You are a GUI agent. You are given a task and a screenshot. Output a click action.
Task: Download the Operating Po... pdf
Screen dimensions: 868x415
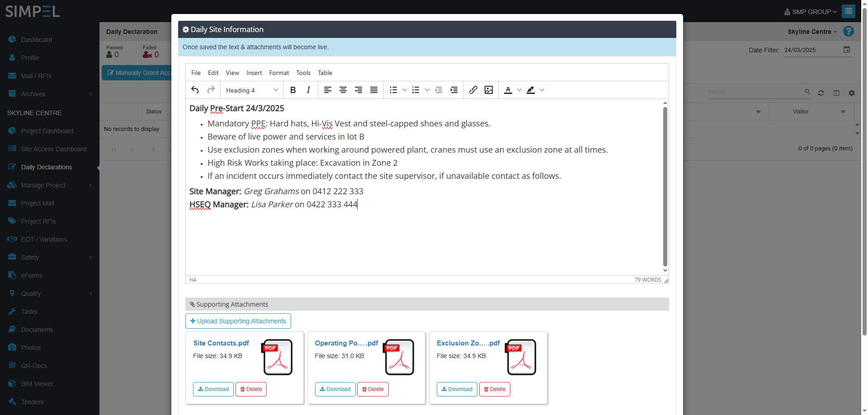coord(335,389)
